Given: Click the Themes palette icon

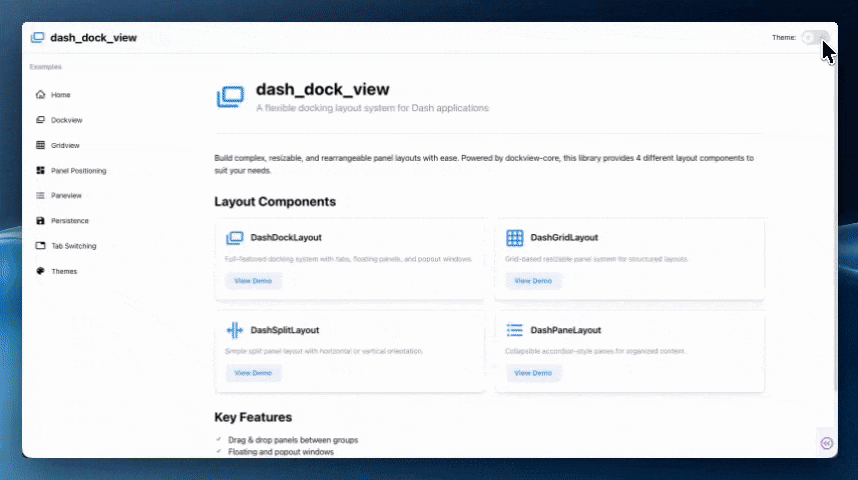Looking at the screenshot, I should (40, 271).
